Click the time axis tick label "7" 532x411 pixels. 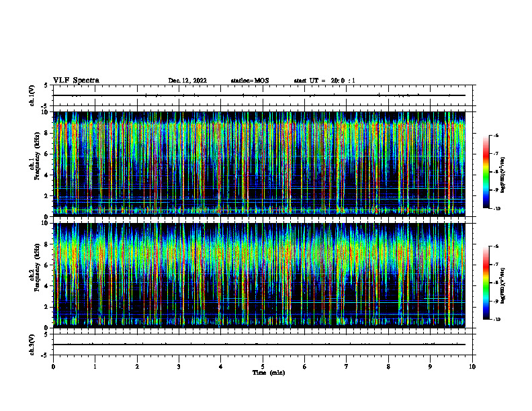(347, 367)
